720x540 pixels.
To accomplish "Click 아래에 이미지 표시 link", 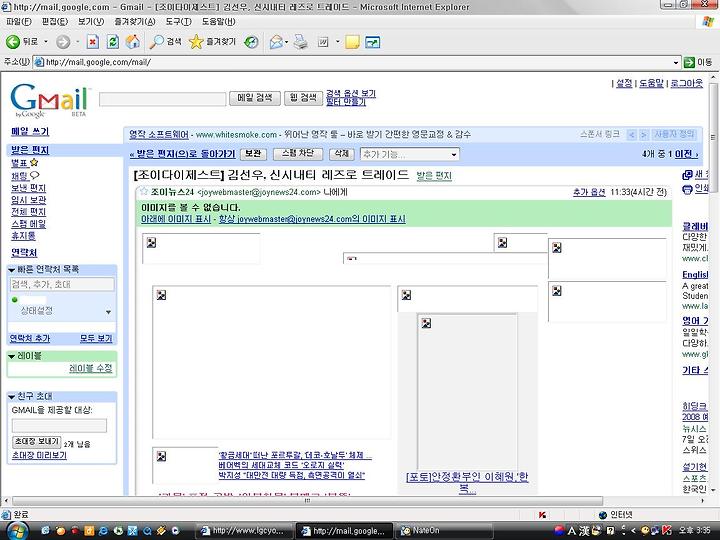I will pos(176,219).
